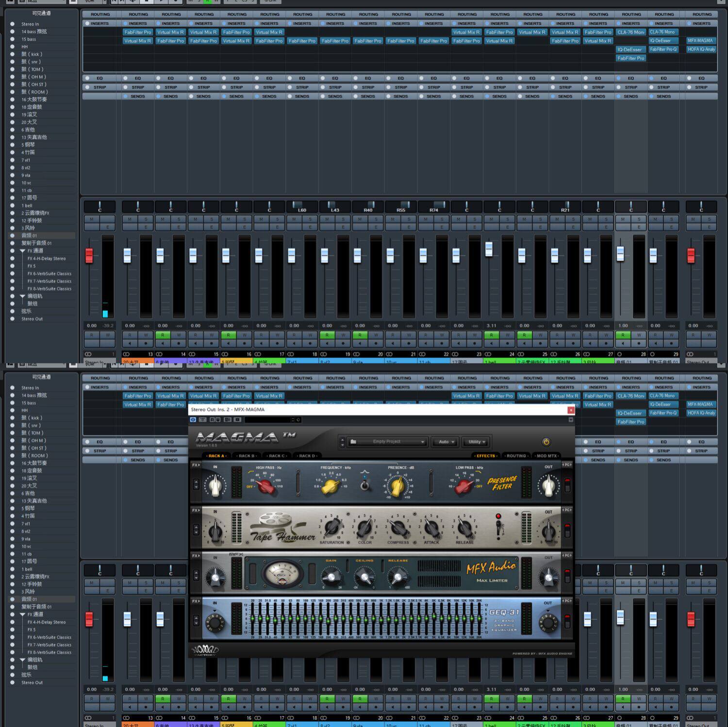
Task: Click the Tape Hammer Compress knob
Action: tap(398, 529)
